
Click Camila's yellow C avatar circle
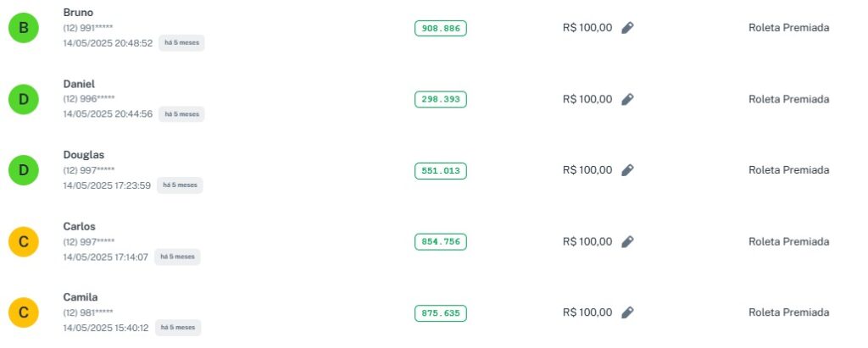(x=24, y=313)
